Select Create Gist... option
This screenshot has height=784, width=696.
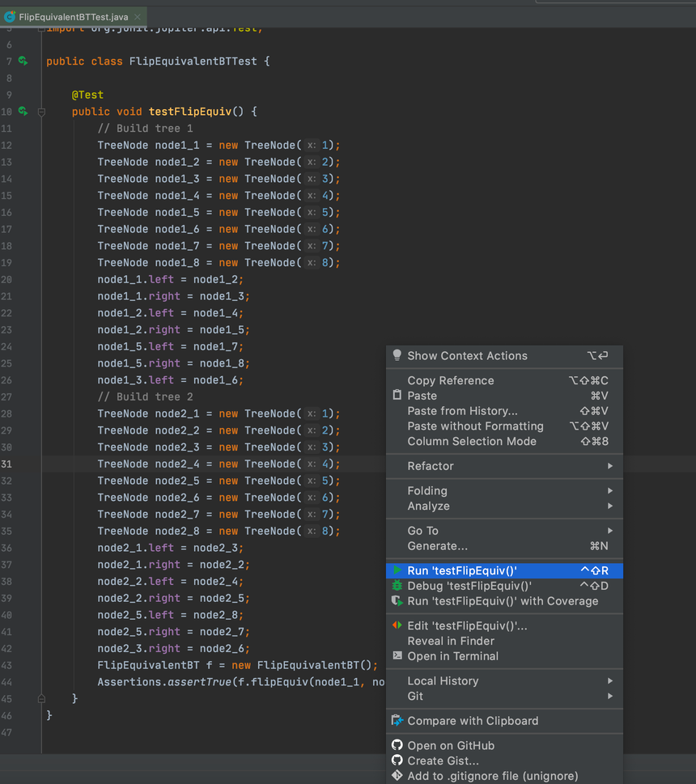tap(443, 761)
